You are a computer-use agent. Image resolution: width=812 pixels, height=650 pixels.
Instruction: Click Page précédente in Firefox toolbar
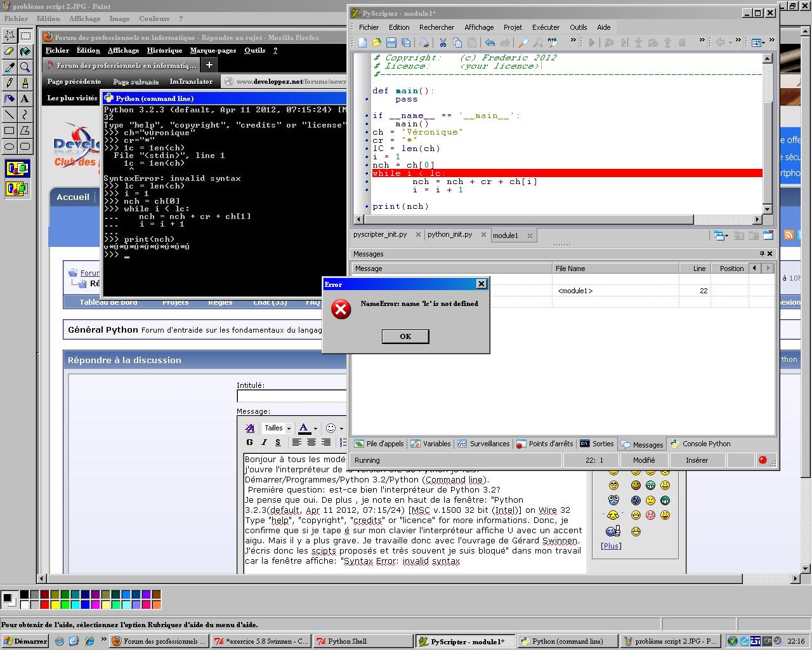coord(74,81)
